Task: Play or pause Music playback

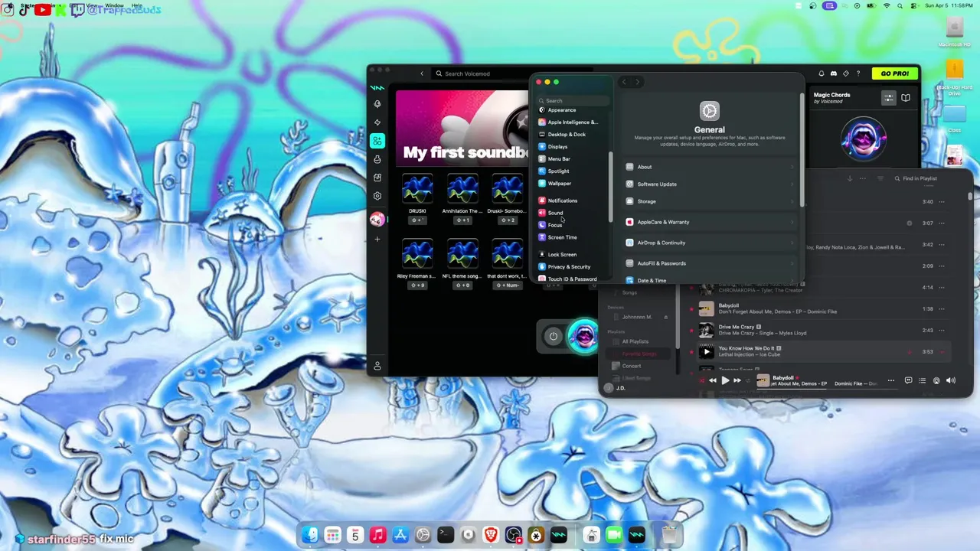Action: point(725,380)
